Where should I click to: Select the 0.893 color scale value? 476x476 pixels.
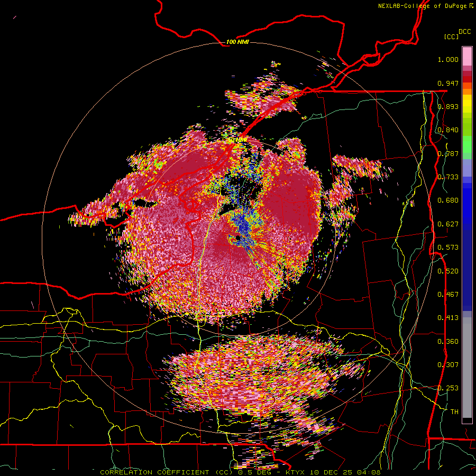click(448, 106)
